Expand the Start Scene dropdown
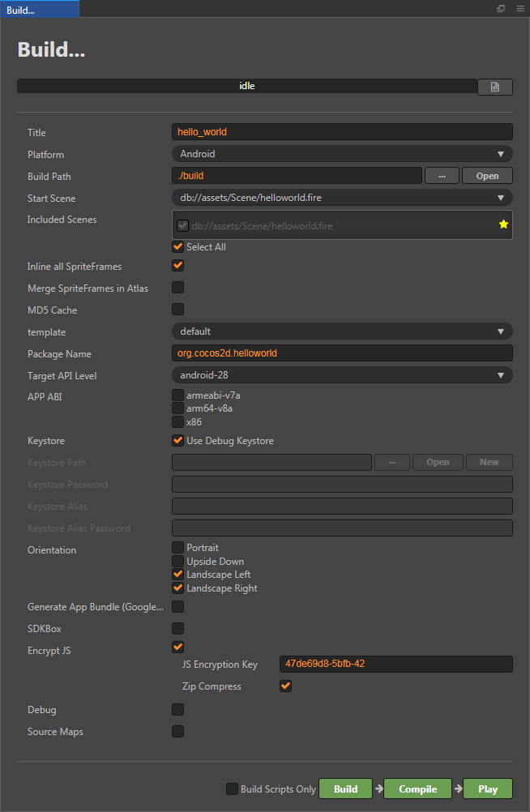 coord(342,198)
